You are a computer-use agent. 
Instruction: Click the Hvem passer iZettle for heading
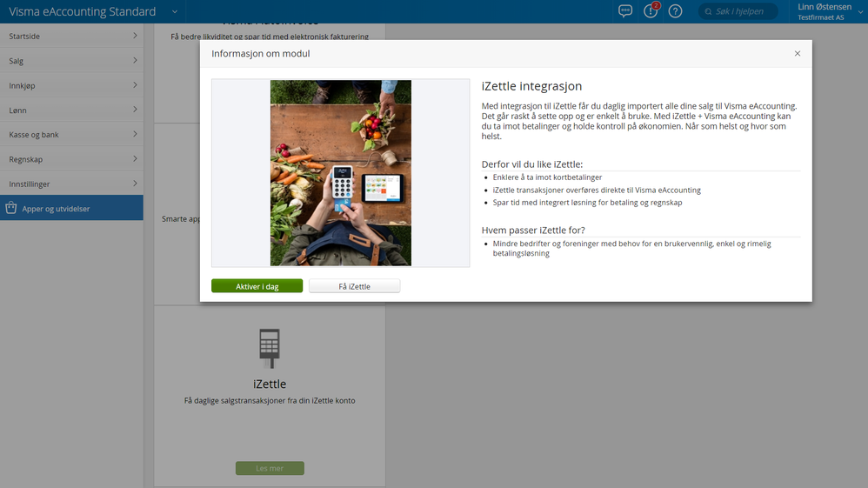[x=533, y=231]
